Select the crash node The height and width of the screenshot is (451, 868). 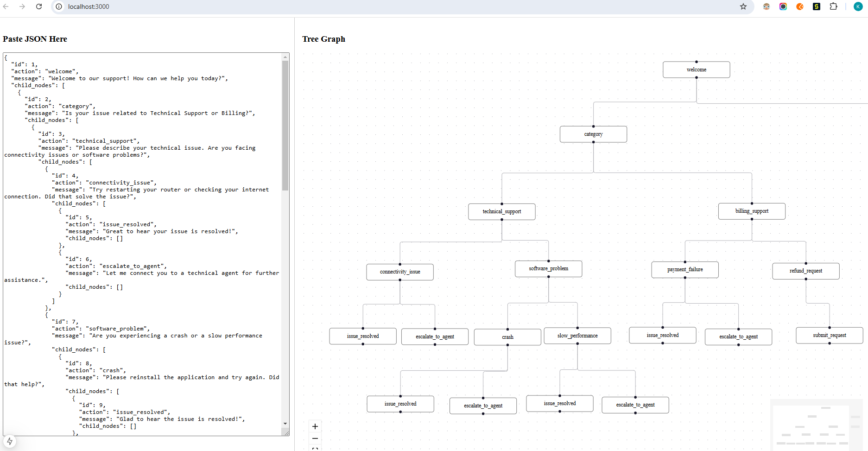coord(507,337)
